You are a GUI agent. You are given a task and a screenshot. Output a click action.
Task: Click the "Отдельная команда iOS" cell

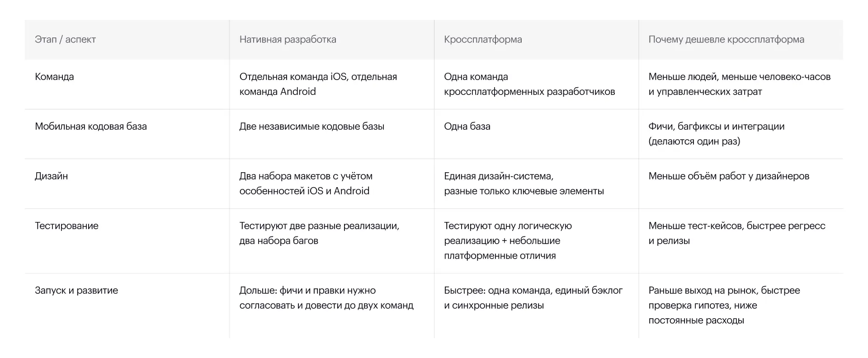point(318,84)
